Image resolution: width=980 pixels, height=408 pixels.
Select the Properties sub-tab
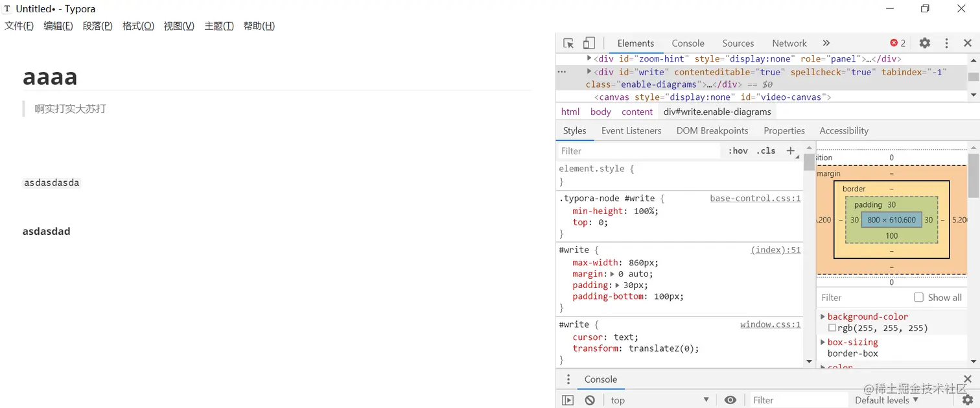(x=784, y=130)
